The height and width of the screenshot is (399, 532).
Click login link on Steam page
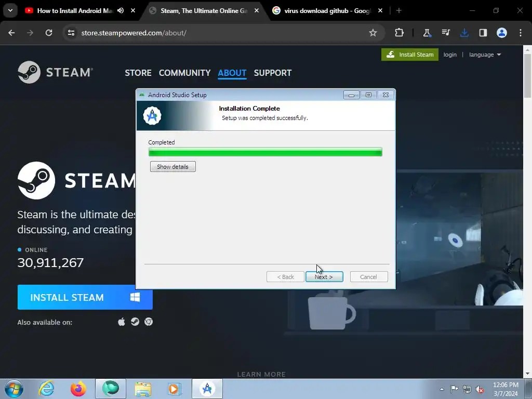[450, 55]
